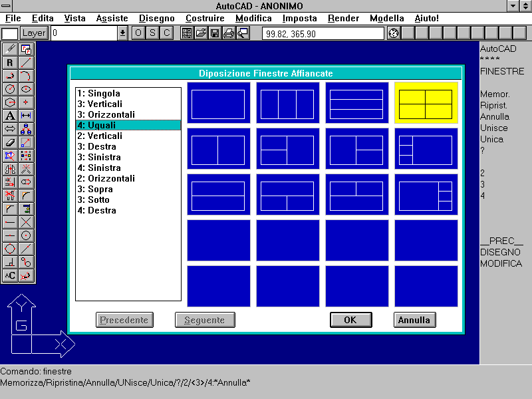Select the Ellipse drawing tool
This screenshot has height=399, width=532.
coord(26,89)
